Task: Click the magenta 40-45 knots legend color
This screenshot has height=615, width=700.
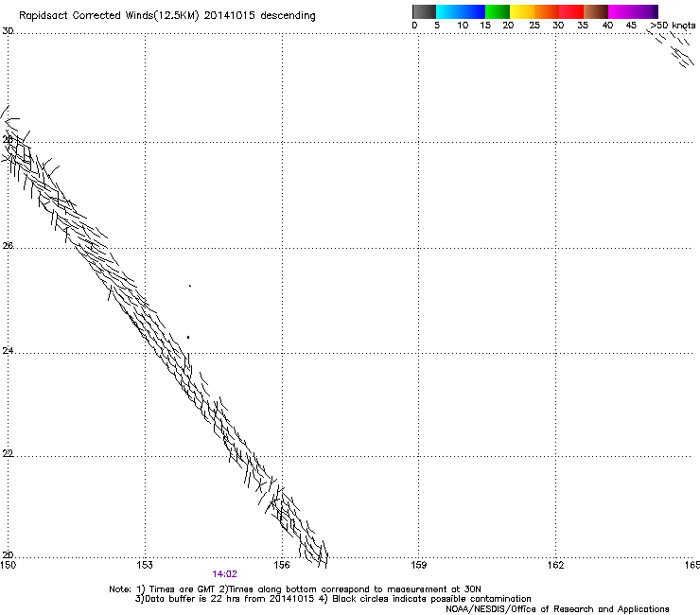Action: 621,11
